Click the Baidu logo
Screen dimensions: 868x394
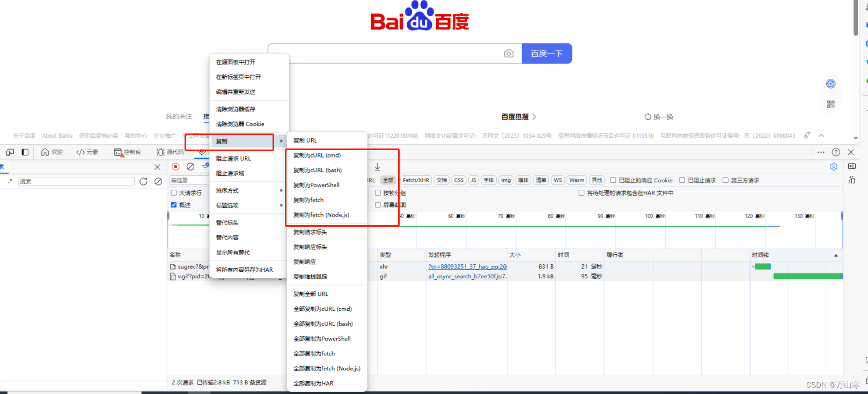420,16
